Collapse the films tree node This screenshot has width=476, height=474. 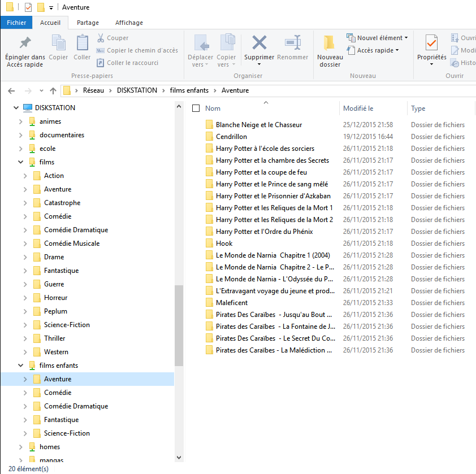[21, 162]
